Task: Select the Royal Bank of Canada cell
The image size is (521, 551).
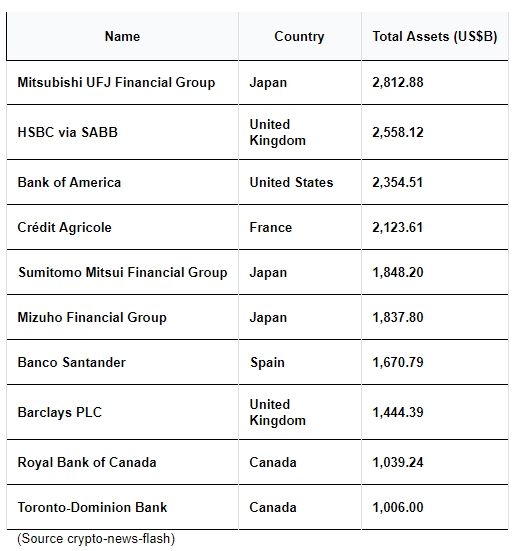Action: click(x=122, y=462)
